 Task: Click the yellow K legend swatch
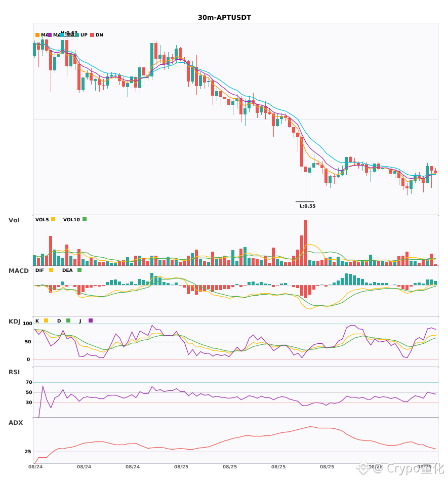coord(46,320)
